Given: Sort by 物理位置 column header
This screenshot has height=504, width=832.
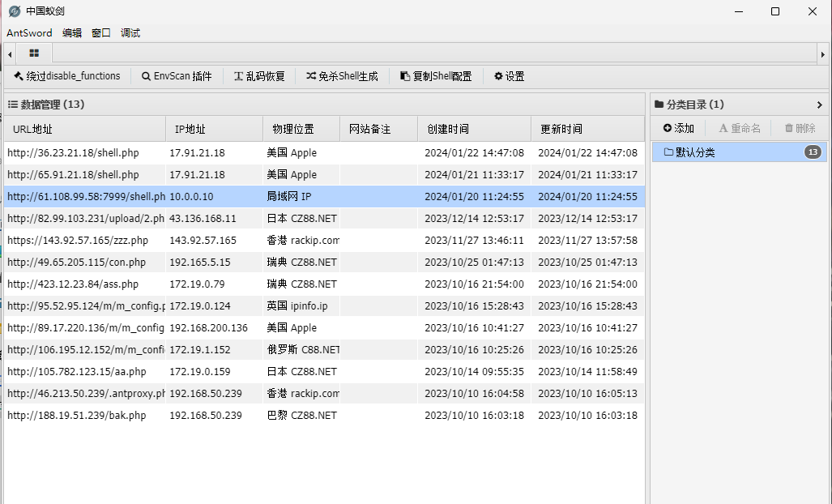Looking at the screenshot, I should click(301, 129).
